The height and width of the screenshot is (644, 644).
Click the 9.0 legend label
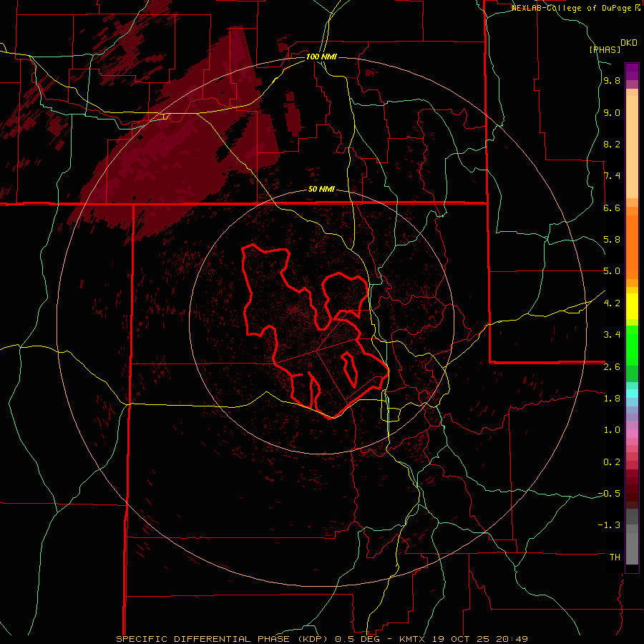612,112
